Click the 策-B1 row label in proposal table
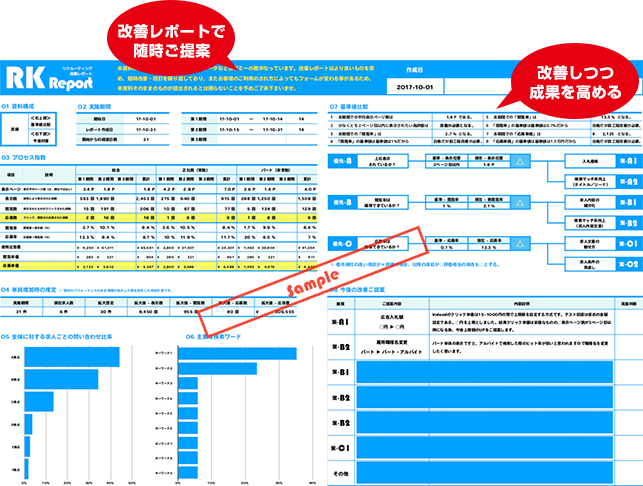This screenshot has width=643, height=486. click(341, 372)
